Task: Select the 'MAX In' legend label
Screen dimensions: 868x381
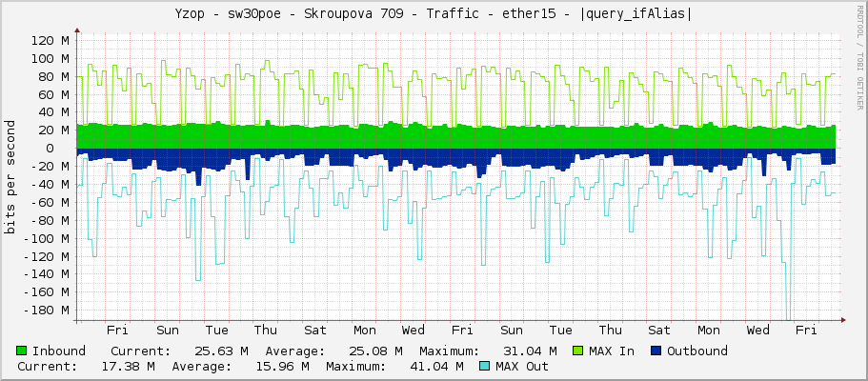Action: click(x=612, y=351)
